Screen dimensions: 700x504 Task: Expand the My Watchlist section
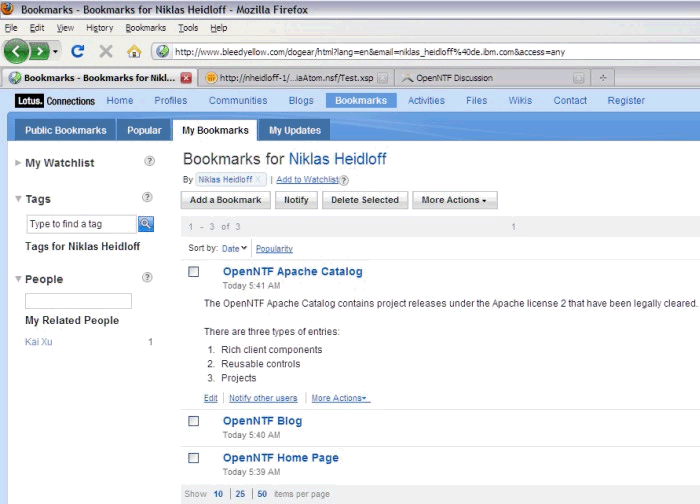coord(18,163)
